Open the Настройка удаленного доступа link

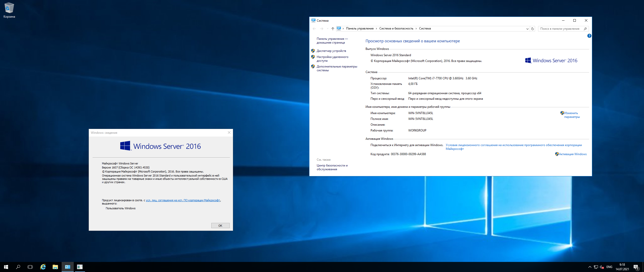(332, 59)
